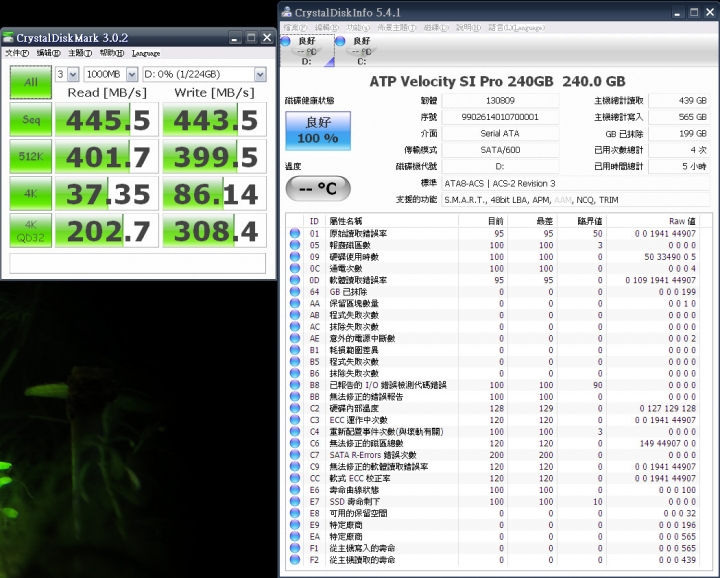This screenshot has width=720, height=578.
Task: Click status orb of attribute AA row
Action: pos(295,303)
